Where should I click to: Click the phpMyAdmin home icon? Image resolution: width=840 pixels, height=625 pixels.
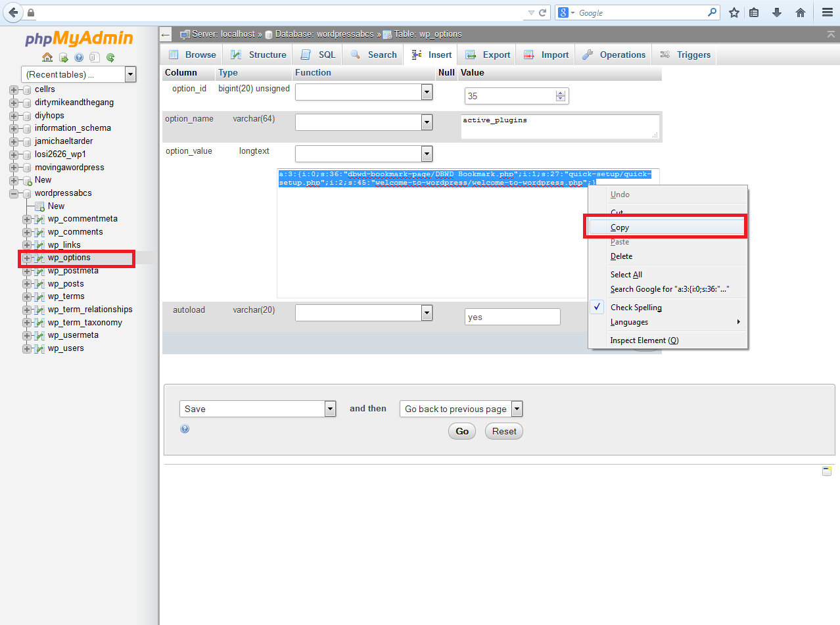tap(47, 57)
